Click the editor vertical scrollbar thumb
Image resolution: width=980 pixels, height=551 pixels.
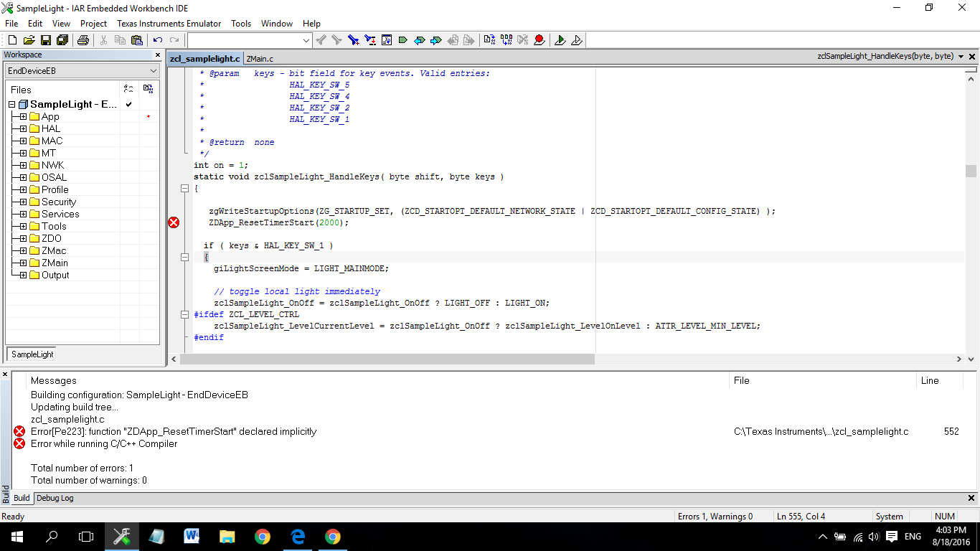[971, 171]
